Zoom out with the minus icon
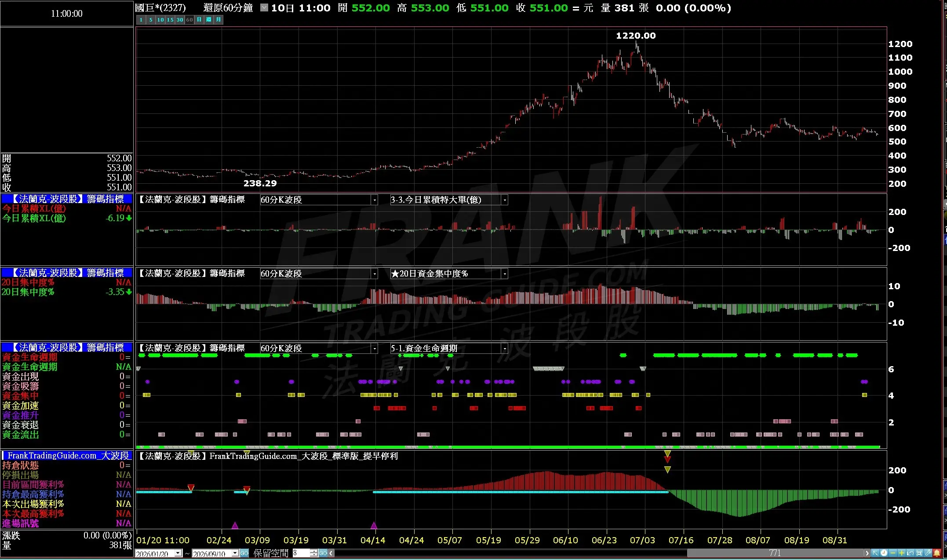Image resolution: width=947 pixels, height=560 pixels. (x=893, y=553)
